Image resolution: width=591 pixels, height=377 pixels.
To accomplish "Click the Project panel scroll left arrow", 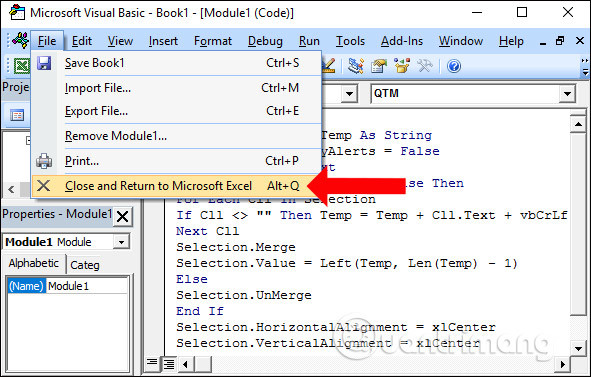I will pos(11,189).
